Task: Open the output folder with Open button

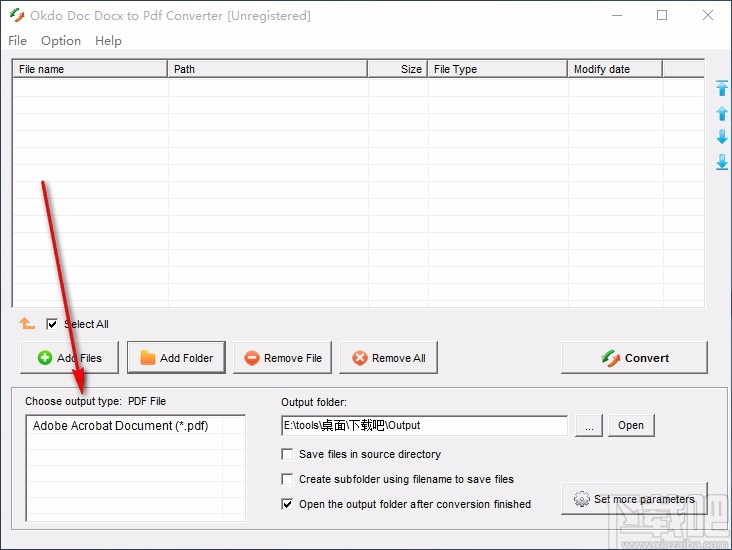Action: (631, 425)
